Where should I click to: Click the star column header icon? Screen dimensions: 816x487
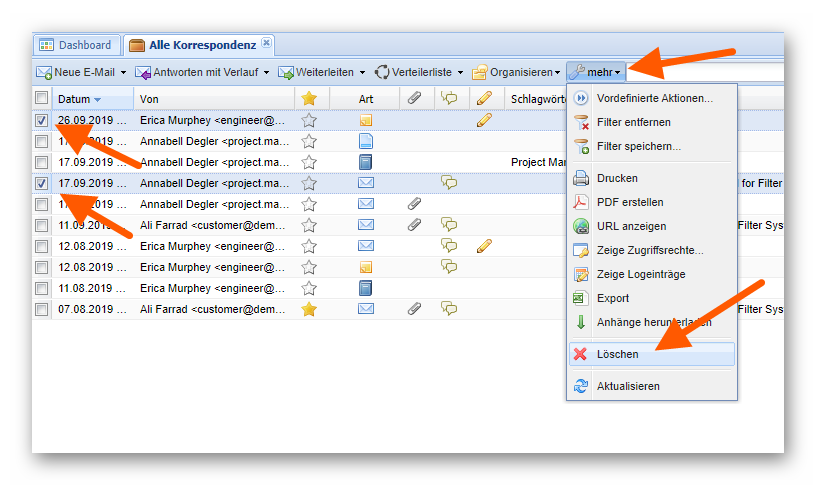pyautogui.click(x=309, y=98)
